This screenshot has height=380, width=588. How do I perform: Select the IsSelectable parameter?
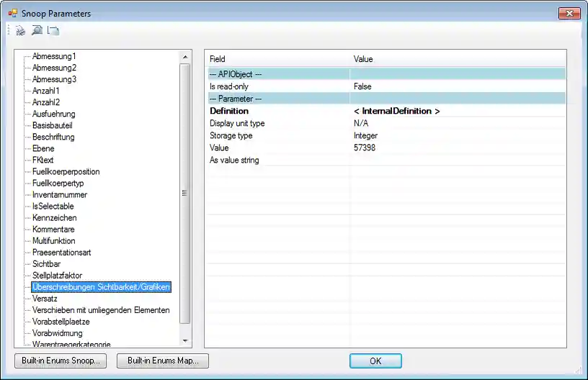53,206
